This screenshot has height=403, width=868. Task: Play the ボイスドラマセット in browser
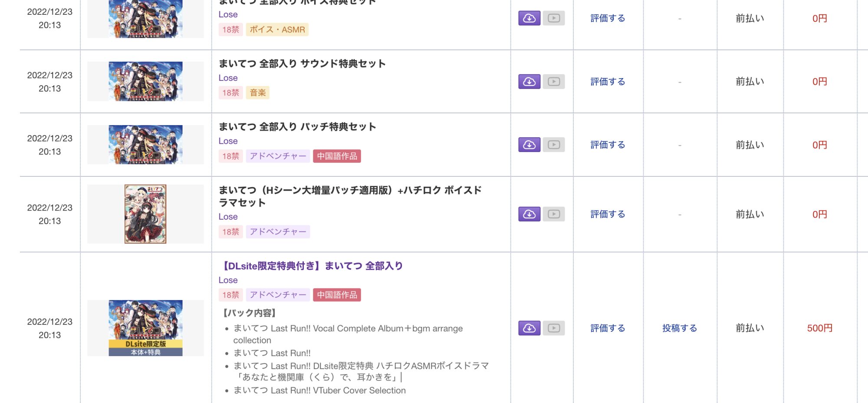click(x=553, y=214)
